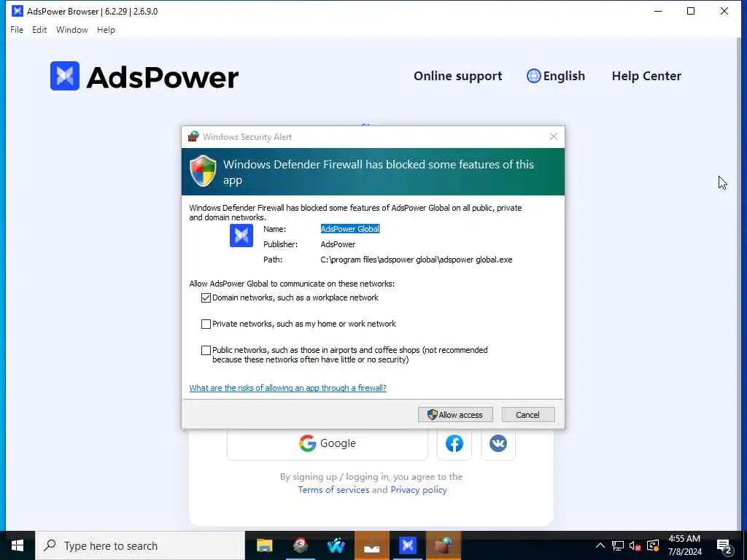Click the orange taskbar app icon
The height and width of the screenshot is (560, 747).
click(371, 545)
